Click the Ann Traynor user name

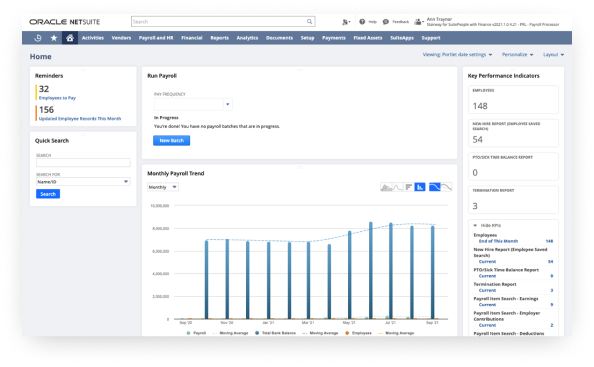coord(439,19)
